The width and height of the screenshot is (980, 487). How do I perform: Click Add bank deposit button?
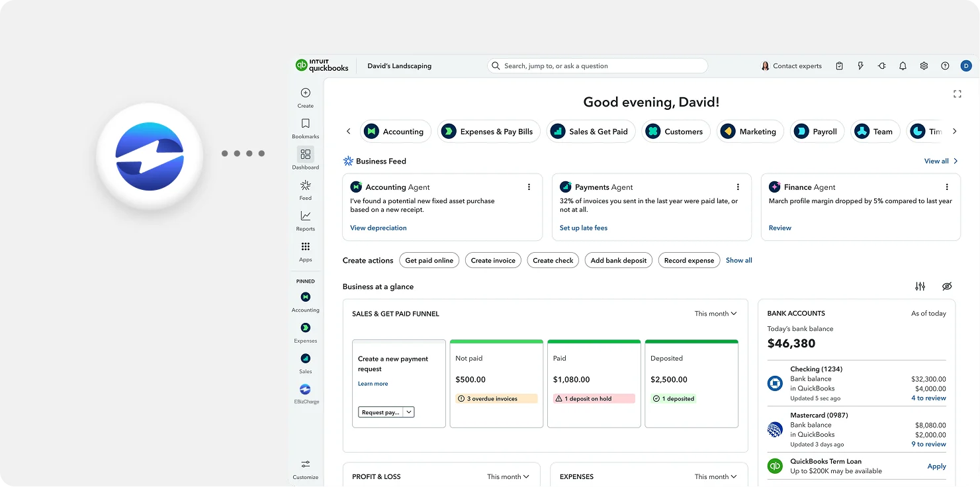(x=619, y=260)
